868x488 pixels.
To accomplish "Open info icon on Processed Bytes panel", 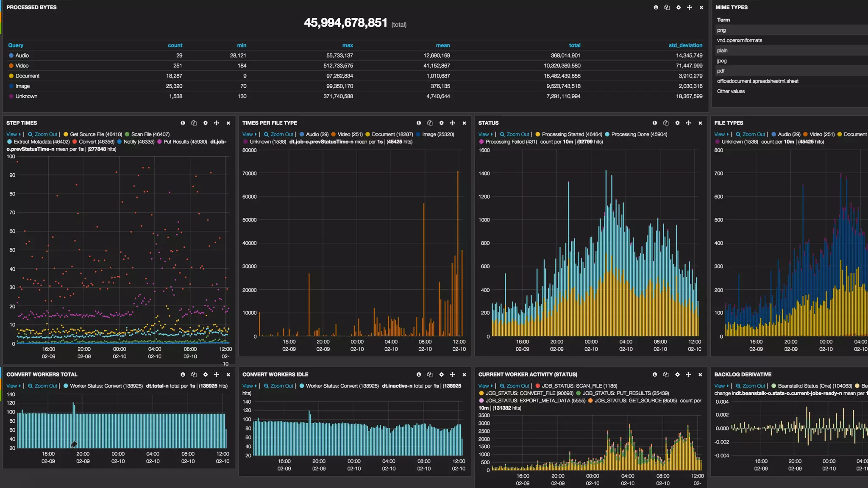I will (x=656, y=7).
